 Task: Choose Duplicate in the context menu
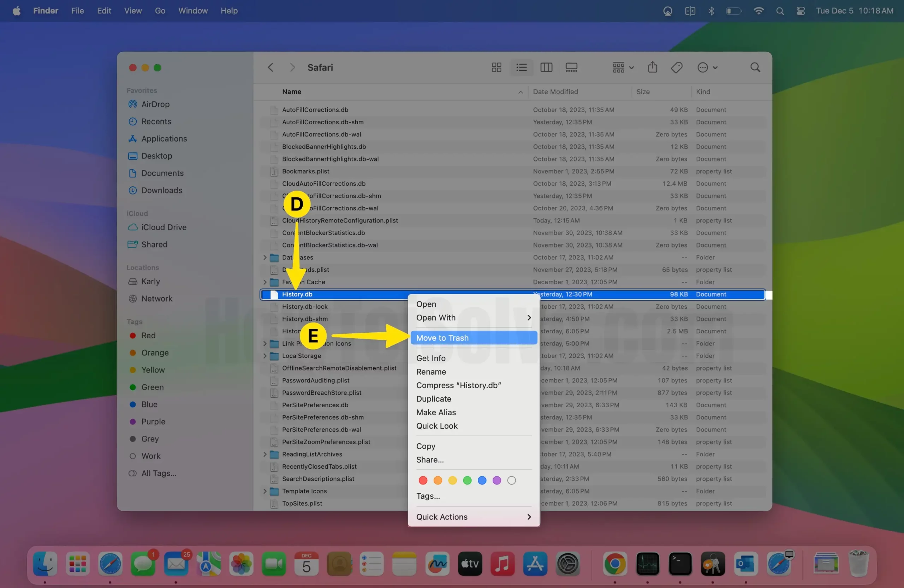pyautogui.click(x=473, y=398)
